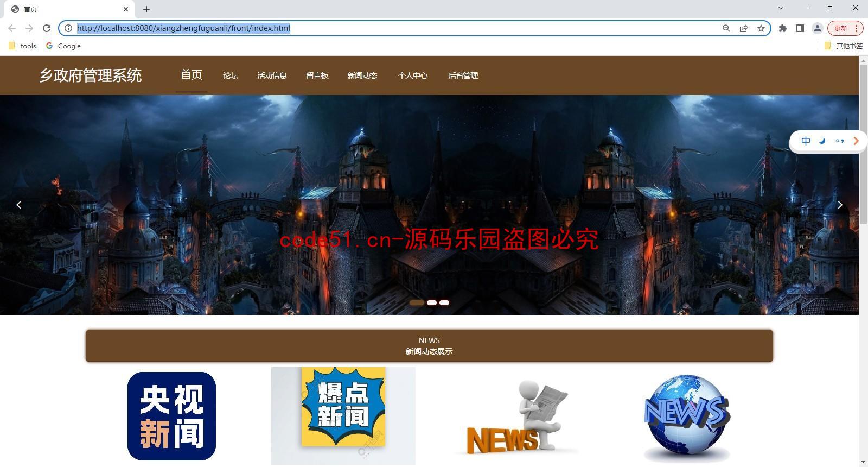Toggle punctuation icon in floating toolbar

coord(840,141)
